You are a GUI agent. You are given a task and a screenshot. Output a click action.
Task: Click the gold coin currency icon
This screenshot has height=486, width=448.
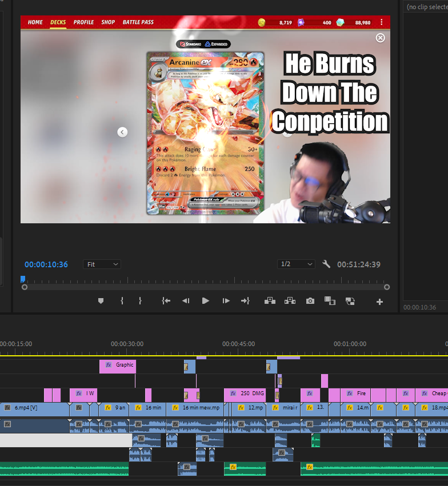pyautogui.click(x=262, y=22)
